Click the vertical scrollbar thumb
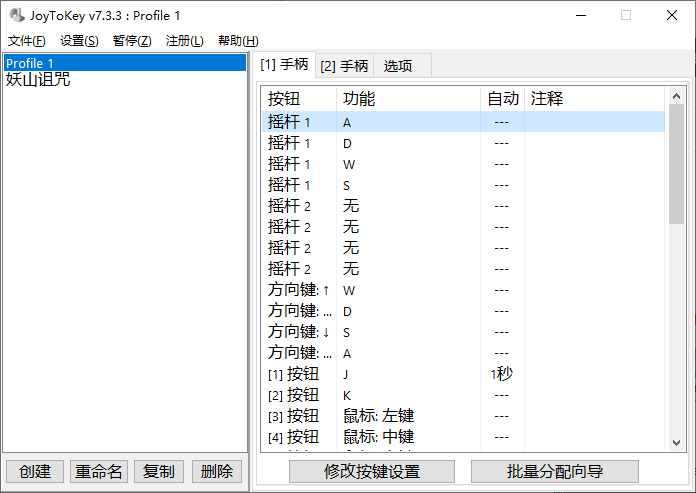The height and width of the screenshot is (493, 696). [676, 164]
